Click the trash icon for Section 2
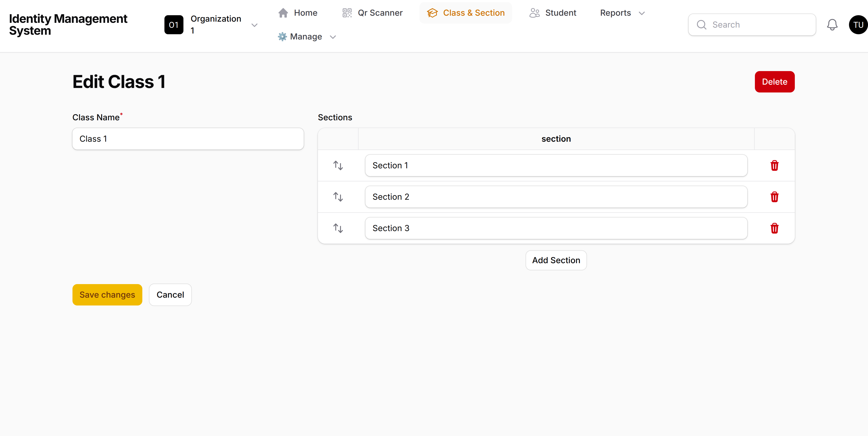The image size is (868, 436). click(774, 197)
